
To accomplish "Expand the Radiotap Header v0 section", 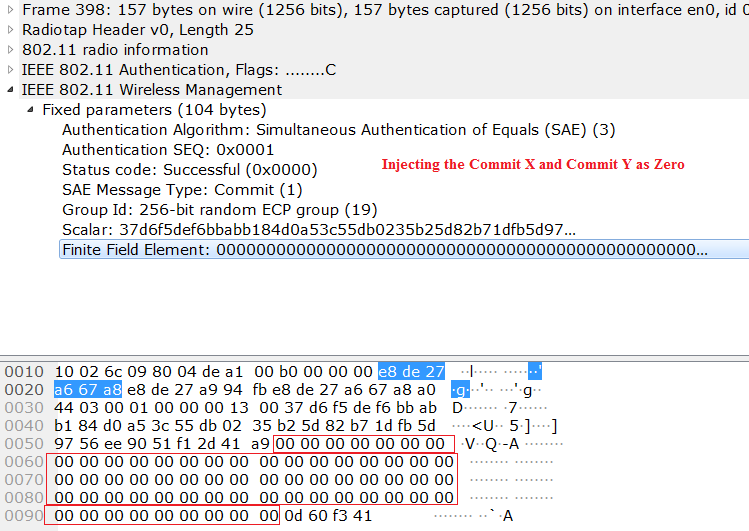I will (x=11, y=30).
